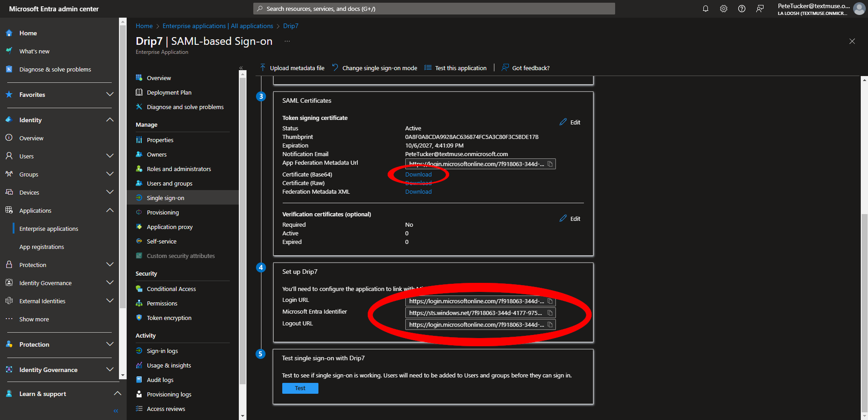868x420 pixels.
Task: Close the Drip7 SAML blade
Action: [x=852, y=41]
